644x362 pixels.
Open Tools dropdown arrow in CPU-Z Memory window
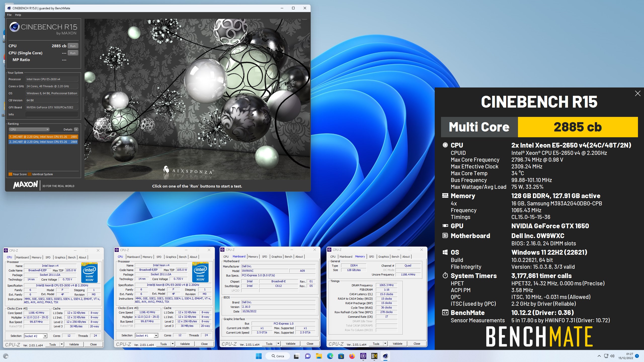click(x=385, y=344)
